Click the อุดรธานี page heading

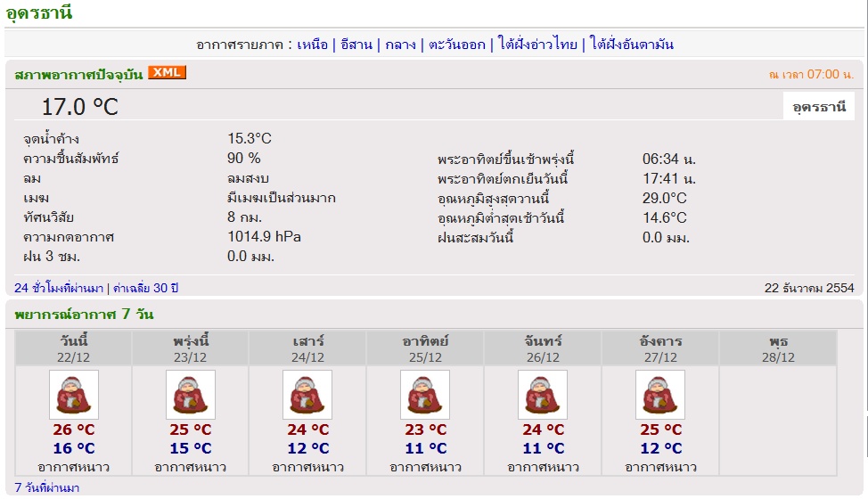[38, 12]
